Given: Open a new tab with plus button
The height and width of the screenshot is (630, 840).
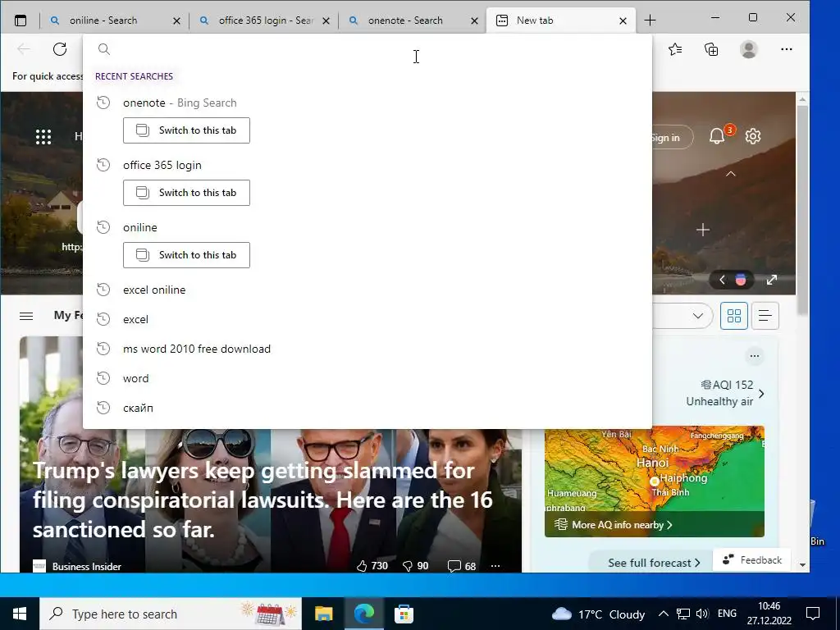Looking at the screenshot, I should pyautogui.click(x=650, y=21).
